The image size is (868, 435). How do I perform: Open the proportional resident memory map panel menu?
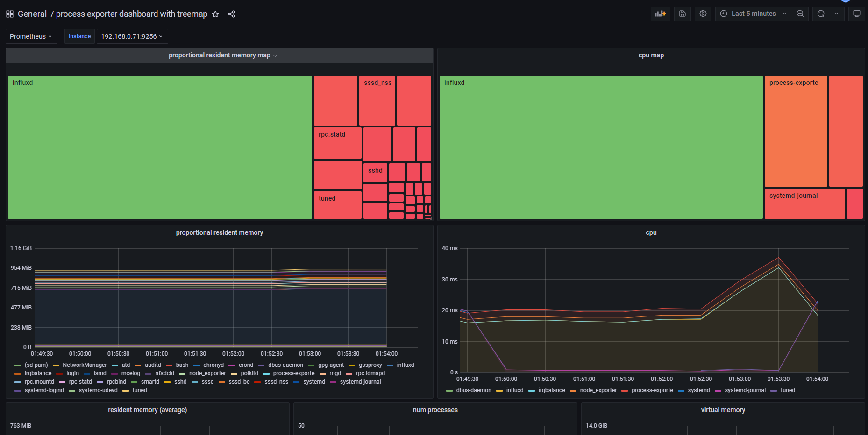275,55
